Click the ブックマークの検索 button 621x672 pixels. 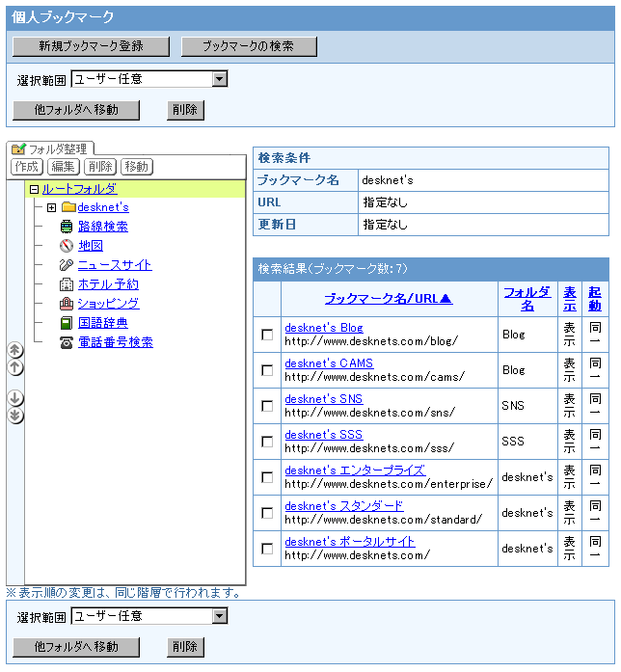249,46
